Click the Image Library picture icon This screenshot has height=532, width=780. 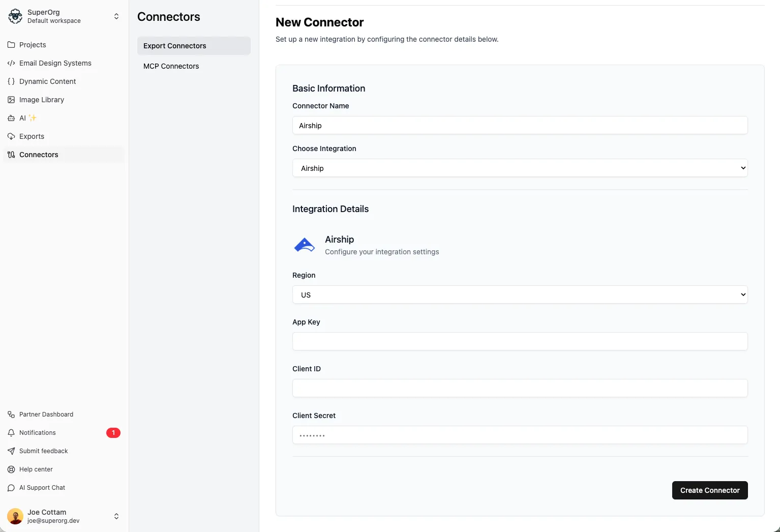pyautogui.click(x=11, y=100)
